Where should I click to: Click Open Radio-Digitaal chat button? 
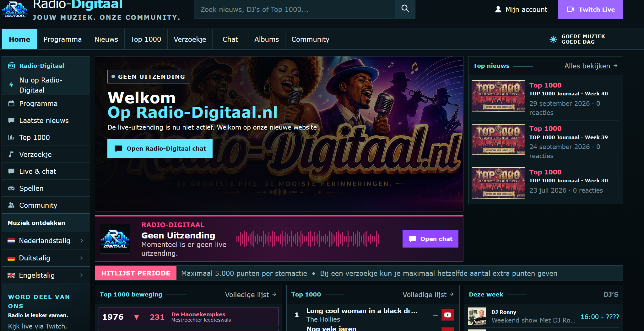160,148
